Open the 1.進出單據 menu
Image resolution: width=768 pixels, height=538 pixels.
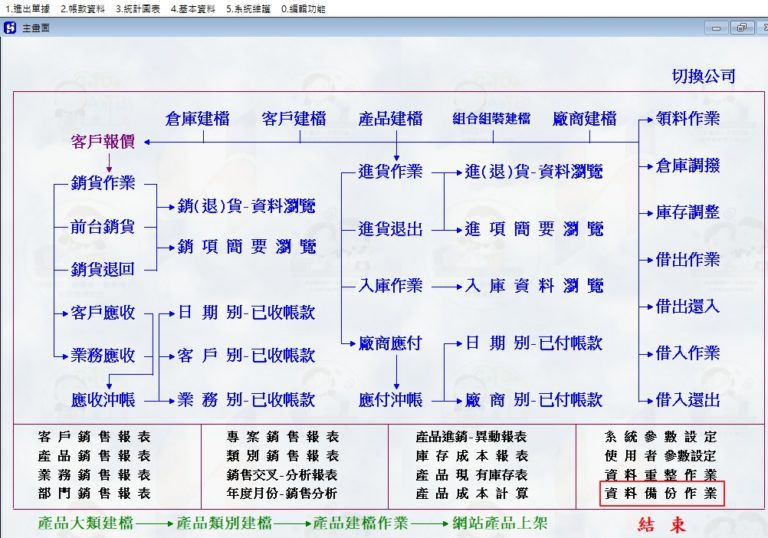pos(27,9)
